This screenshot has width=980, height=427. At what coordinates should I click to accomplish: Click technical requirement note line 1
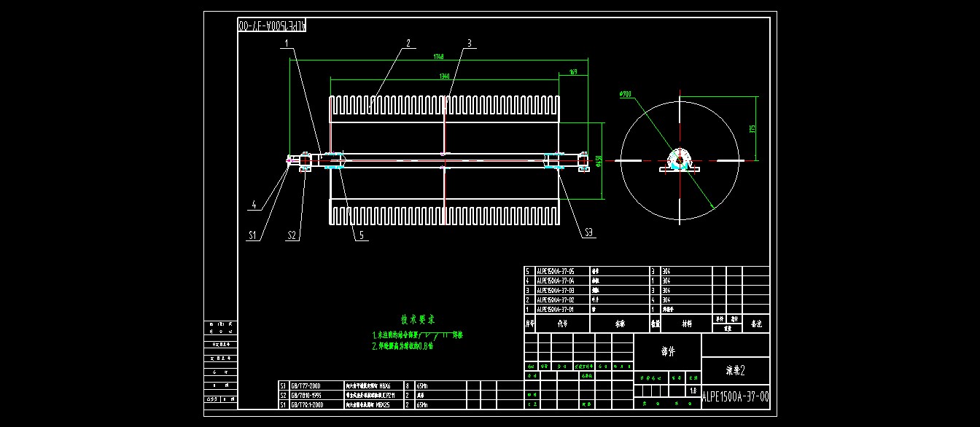[x=418, y=335]
